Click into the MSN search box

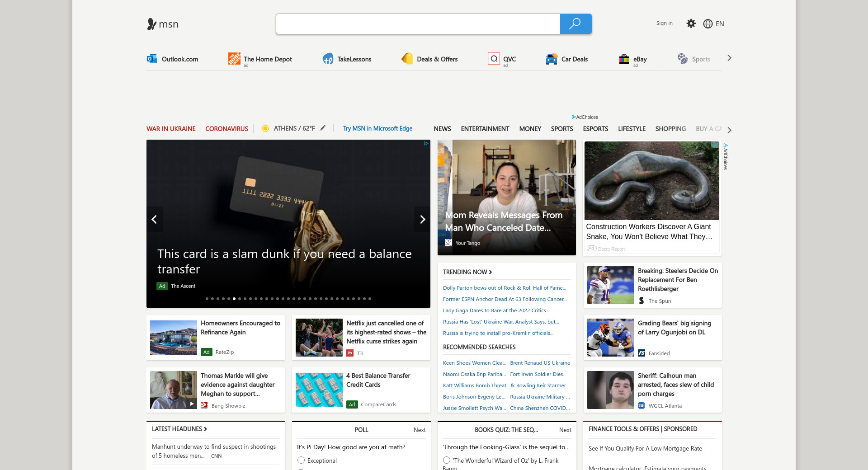[418, 24]
